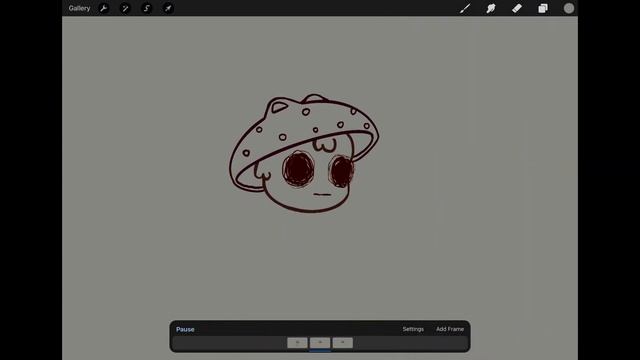Open Animation Assist Settings

coord(413,329)
